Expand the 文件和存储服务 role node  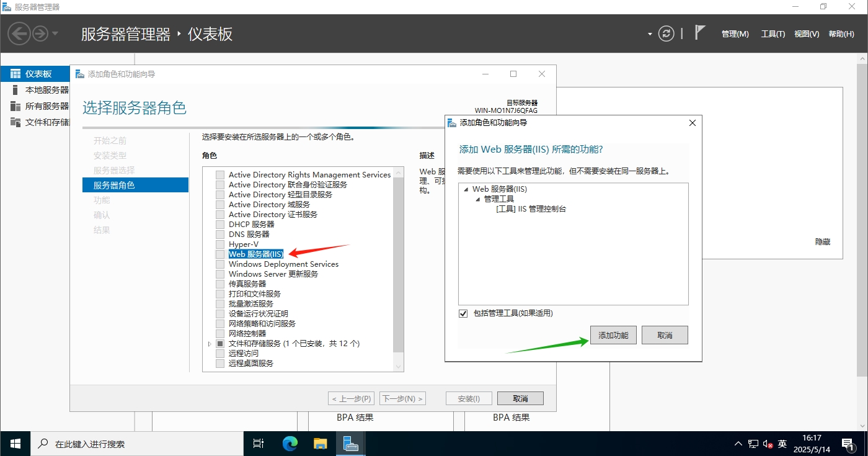click(210, 344)
